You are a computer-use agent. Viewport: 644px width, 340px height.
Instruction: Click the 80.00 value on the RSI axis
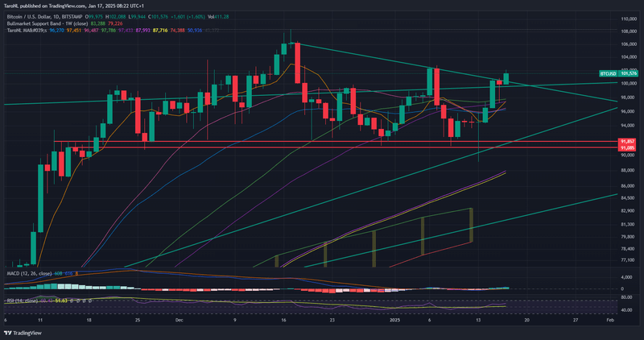tap(627, 297)
